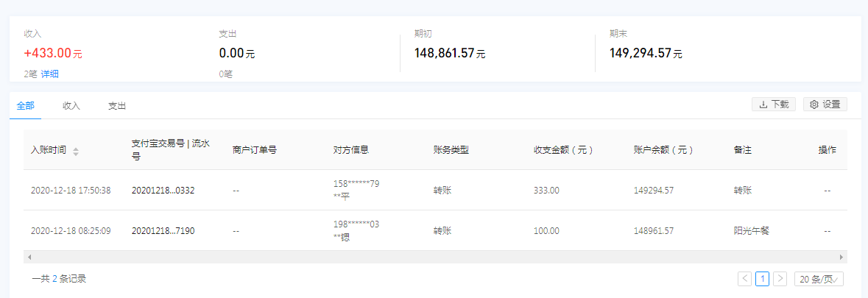The height and width of the screenshot is (298, 868).
Task: Click the horizontal table scrollbar track
Action: (x=434, y=258)
